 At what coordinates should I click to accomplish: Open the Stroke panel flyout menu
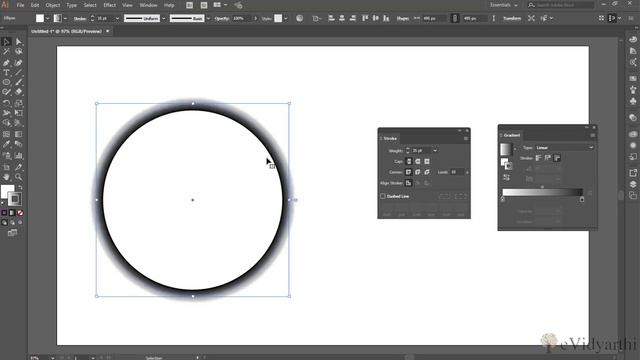point(466,138)
